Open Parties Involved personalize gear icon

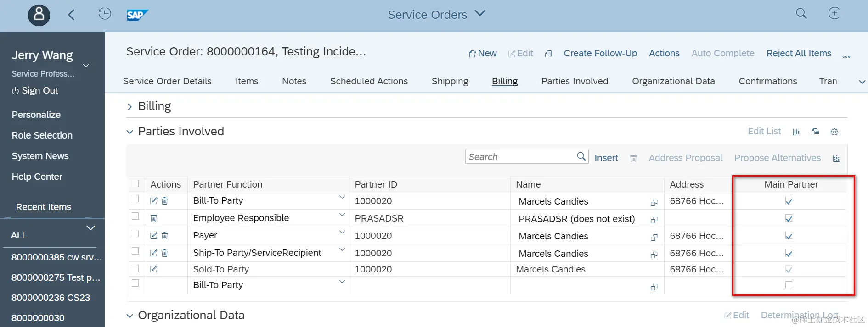click(x=834, y=132)
